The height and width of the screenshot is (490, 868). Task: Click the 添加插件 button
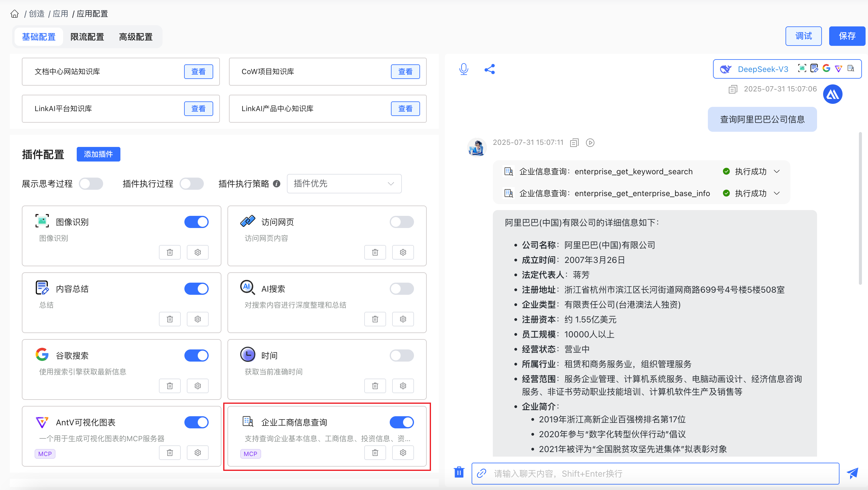pos(98,154)
